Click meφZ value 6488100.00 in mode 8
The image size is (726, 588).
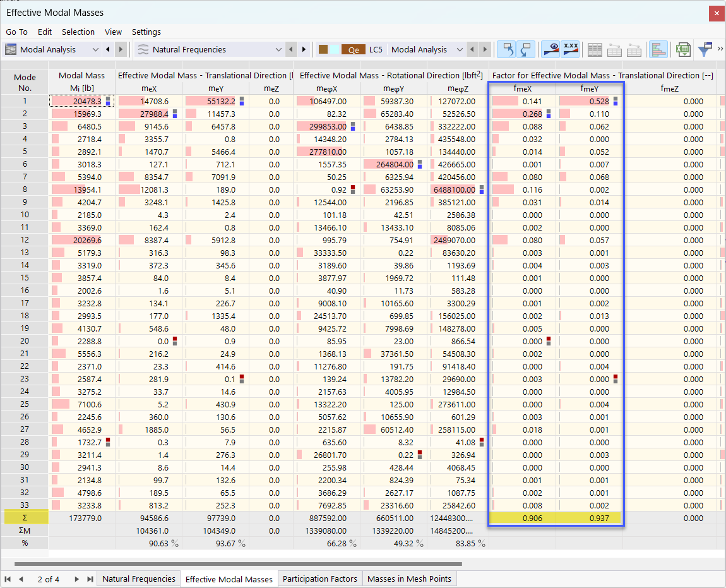(458, 189)
